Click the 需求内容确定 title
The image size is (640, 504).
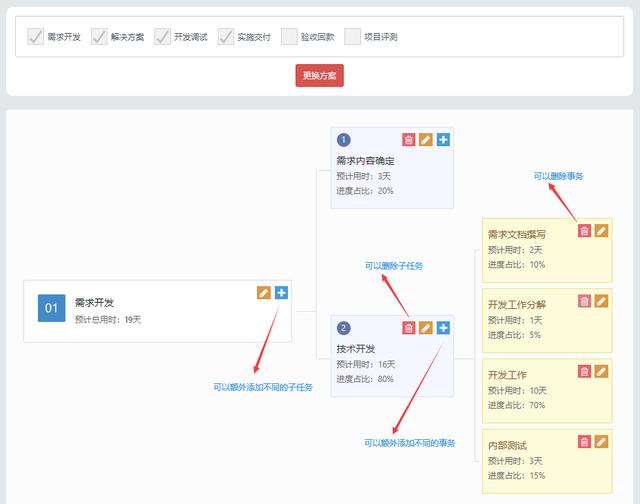[365, 161]
